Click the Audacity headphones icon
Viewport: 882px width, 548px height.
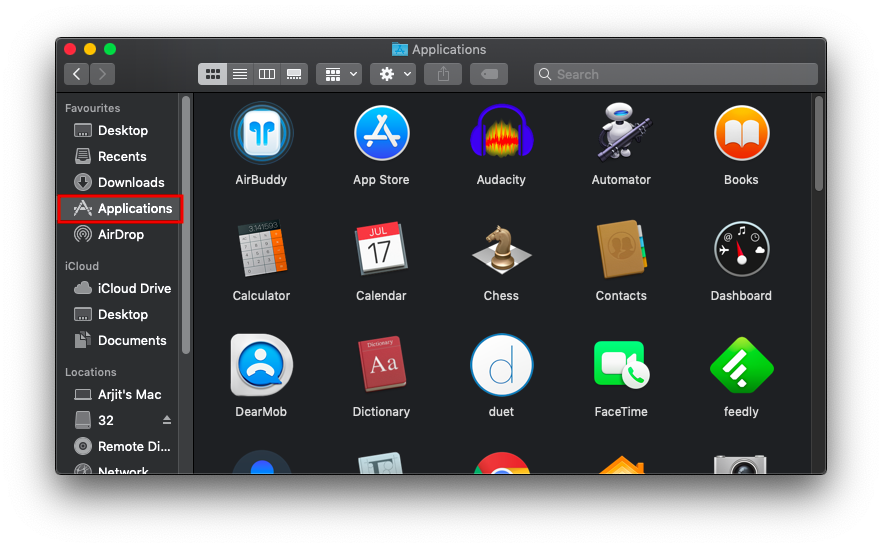[x=501, y=132]
